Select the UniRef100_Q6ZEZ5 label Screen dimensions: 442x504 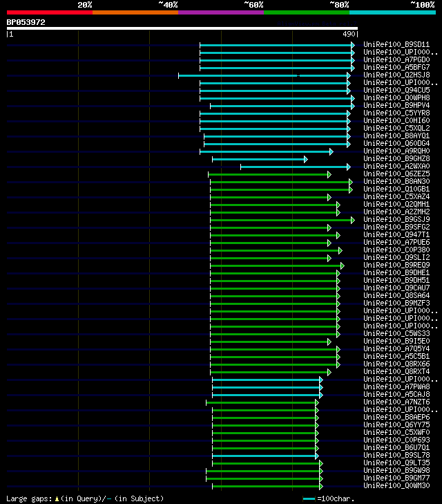tap(396, 174)
